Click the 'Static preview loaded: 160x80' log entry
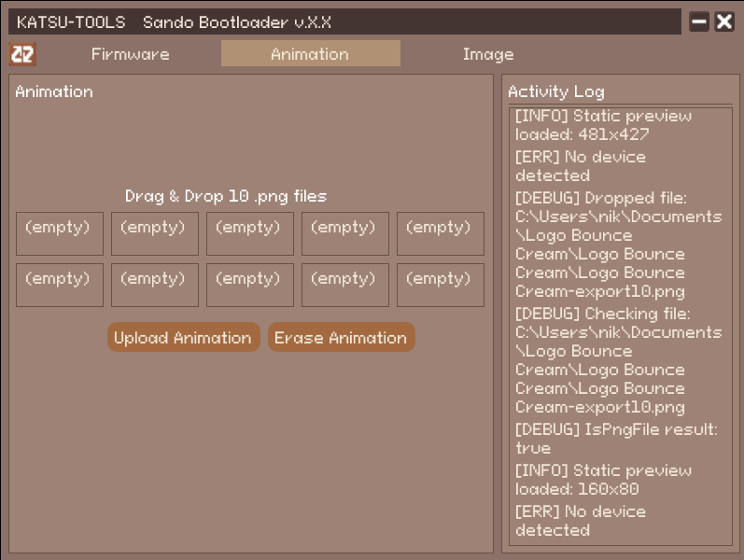744x560 pixels. (x=604, y=480)
